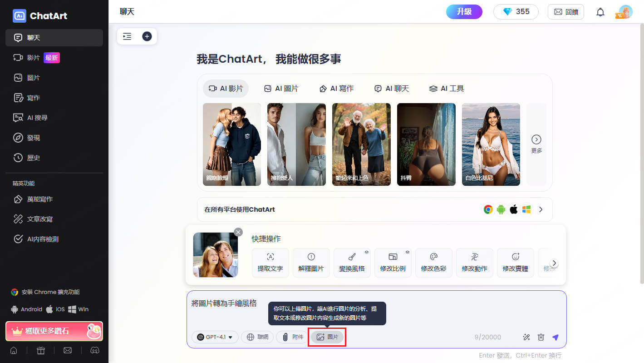Click the uploaded couple photo thumbnail
This screenshot has height=363, width=644.
pyautogui.click(x=215, y=255)
